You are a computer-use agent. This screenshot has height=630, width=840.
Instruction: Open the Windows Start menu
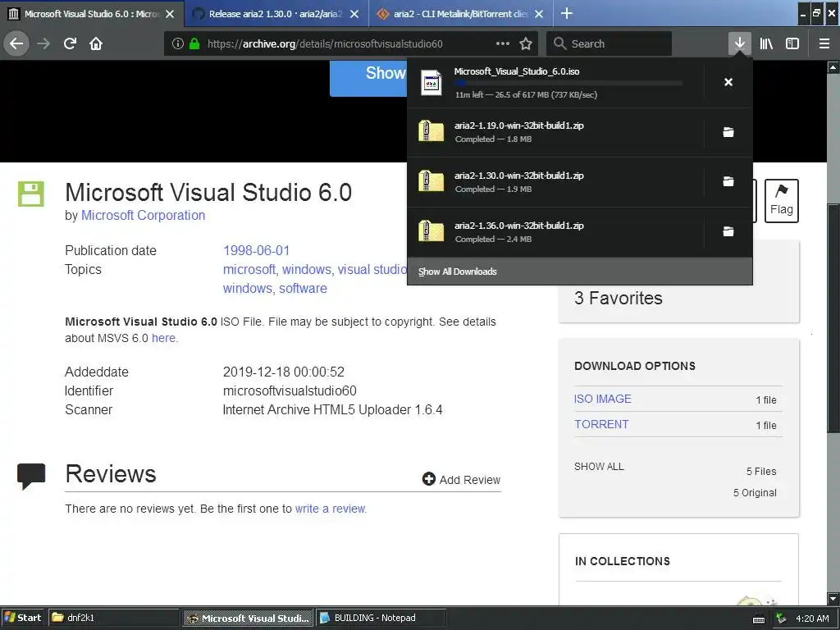click(x=22, y=618)
